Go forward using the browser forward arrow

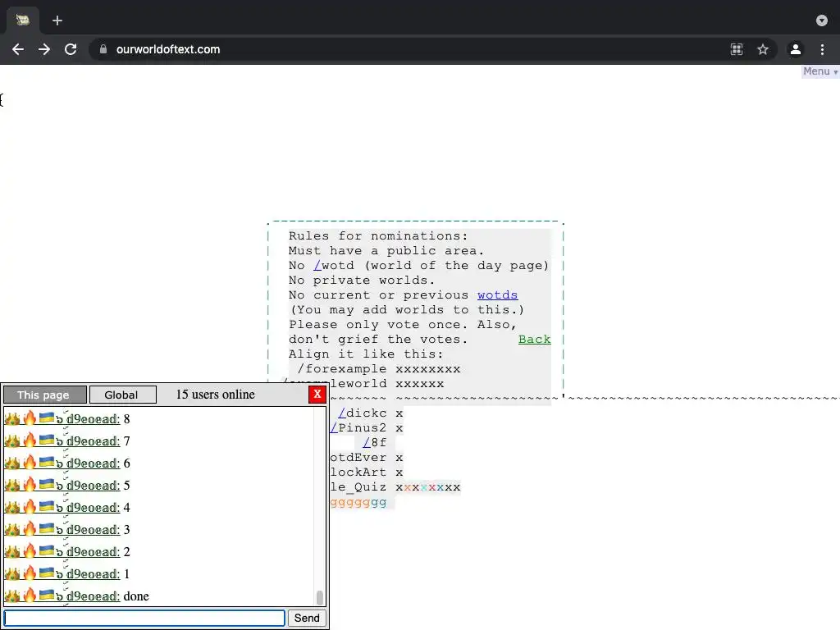click(44, 49)
